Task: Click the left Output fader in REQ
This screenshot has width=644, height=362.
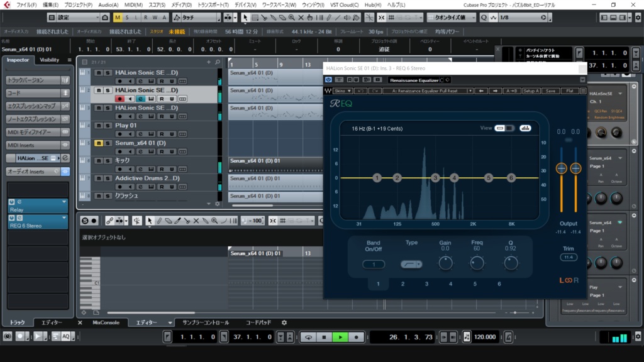Action: (561, 168)
